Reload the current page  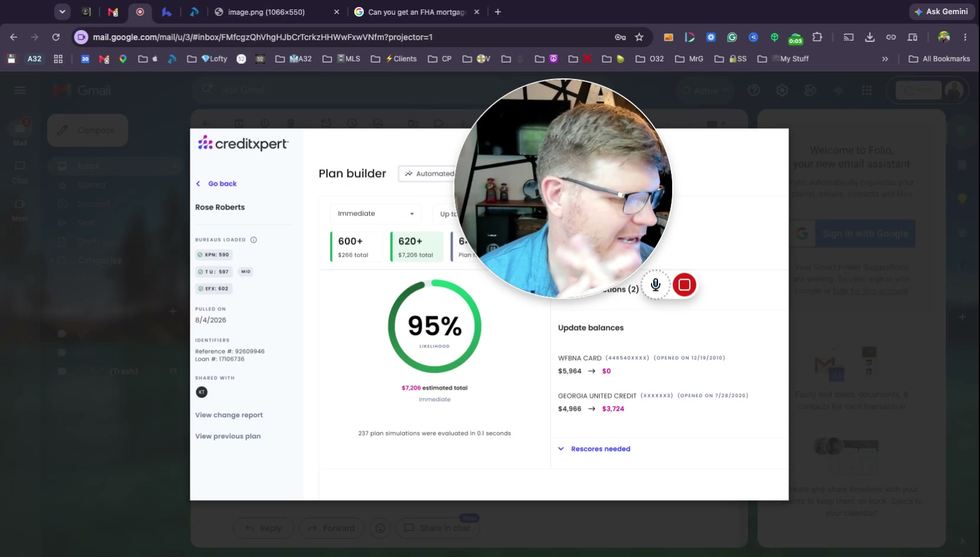point(56,37)
